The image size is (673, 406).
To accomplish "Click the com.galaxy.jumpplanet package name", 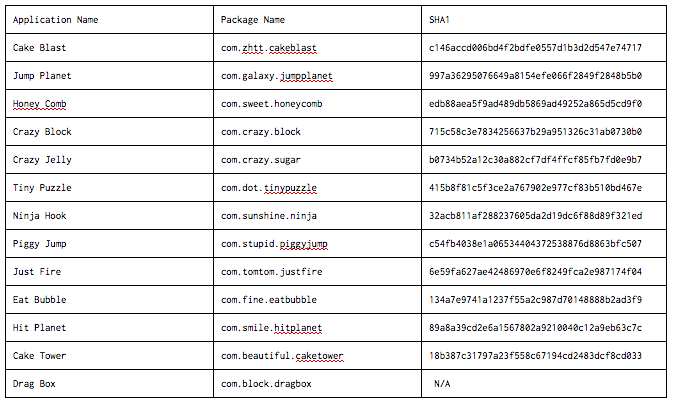I will point(276,76).
